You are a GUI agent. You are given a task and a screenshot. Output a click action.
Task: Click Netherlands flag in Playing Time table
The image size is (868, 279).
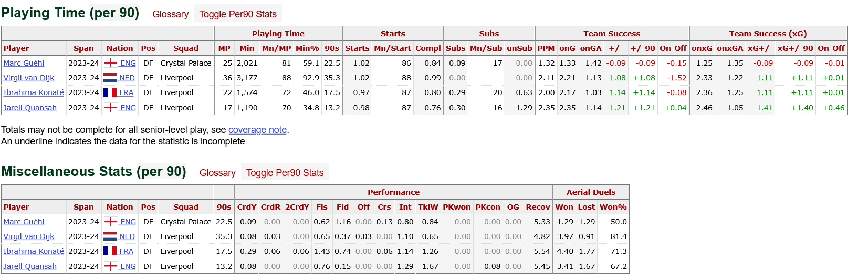click(110, 78)
